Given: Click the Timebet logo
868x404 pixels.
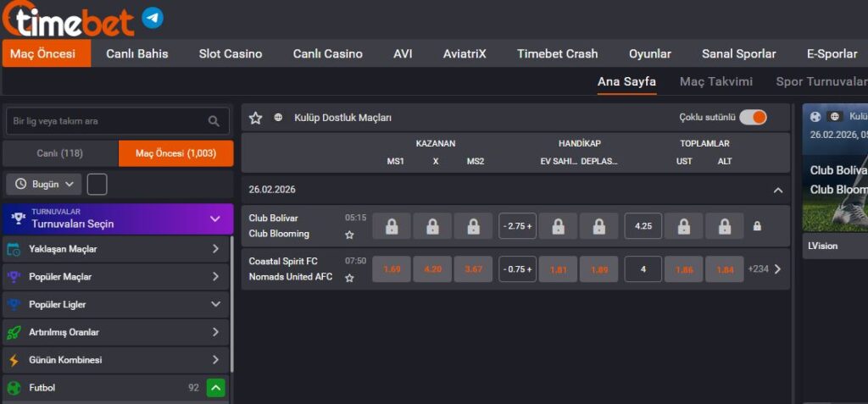Looking at the screenshot, I should (x=69, y=19).
